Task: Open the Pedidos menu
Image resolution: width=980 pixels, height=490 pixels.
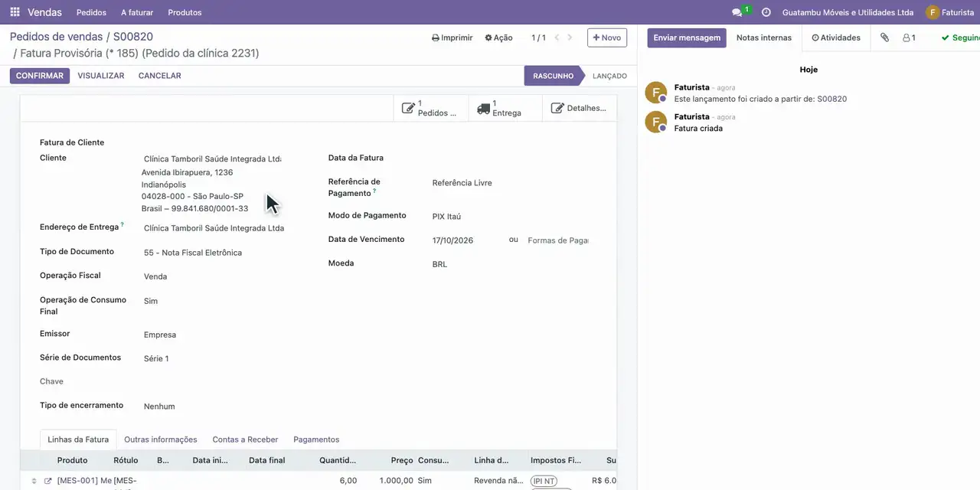Action: click(x=92, y=12)
